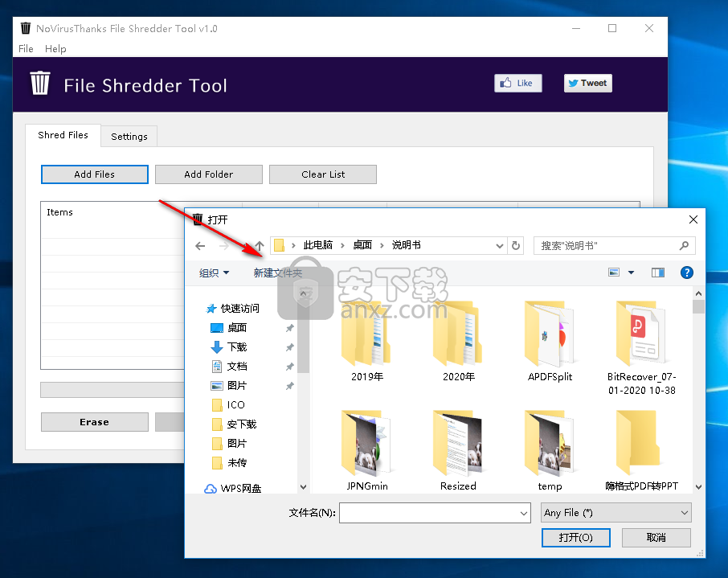Click the search magnifier icon
The width and height of the screenshot is (728, 578).
coord(684,245)
